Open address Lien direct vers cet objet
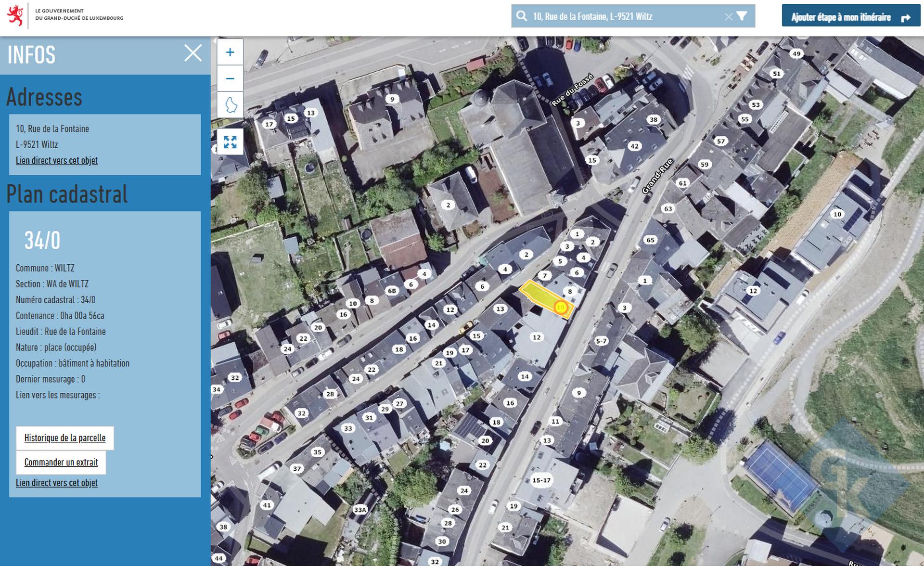 [57, 160]
